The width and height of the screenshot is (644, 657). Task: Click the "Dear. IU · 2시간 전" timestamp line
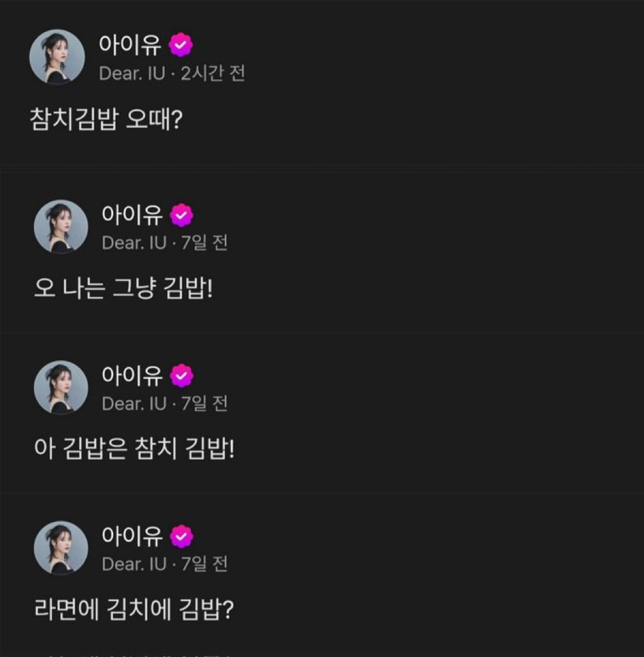pyautogui.click(x=172, y=73)
